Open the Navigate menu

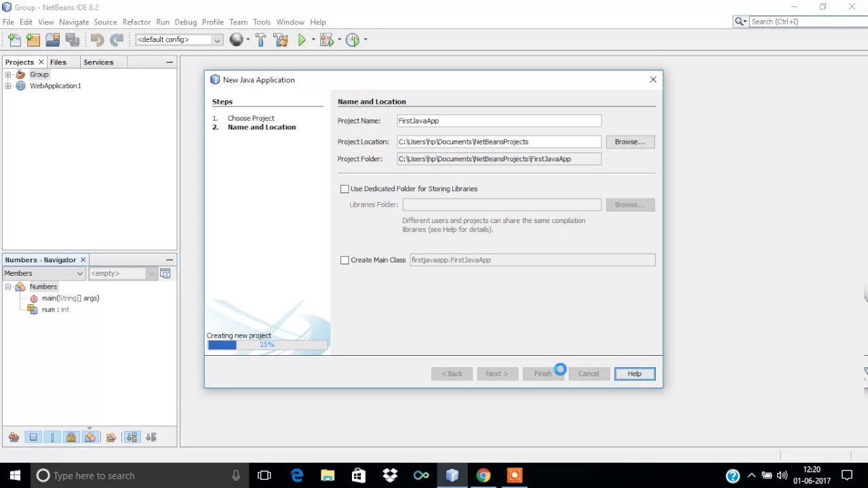click(x=74, y=22)
